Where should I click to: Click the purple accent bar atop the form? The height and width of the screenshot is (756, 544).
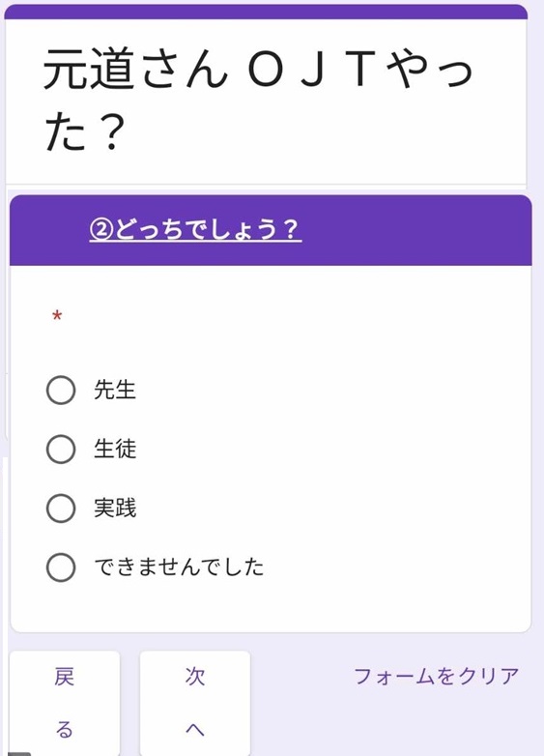pos(266,12)
